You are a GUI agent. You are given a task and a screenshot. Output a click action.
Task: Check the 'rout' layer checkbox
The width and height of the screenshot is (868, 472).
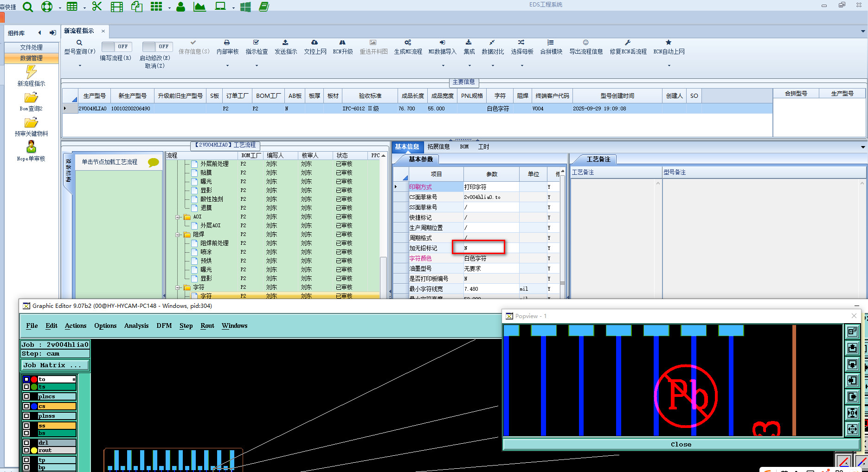point(26,450)
